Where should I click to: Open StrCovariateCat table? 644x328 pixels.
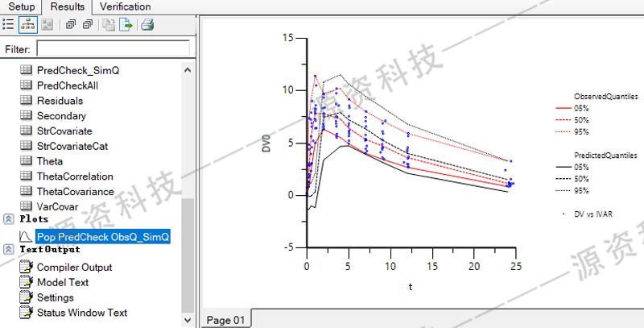pos(72,146)
